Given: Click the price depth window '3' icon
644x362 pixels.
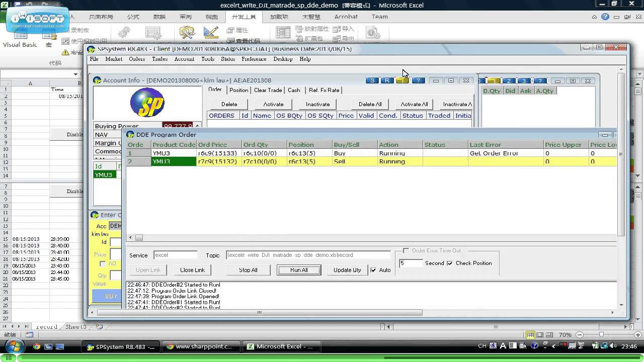Looking at the screenshot, I should [524, 80].
